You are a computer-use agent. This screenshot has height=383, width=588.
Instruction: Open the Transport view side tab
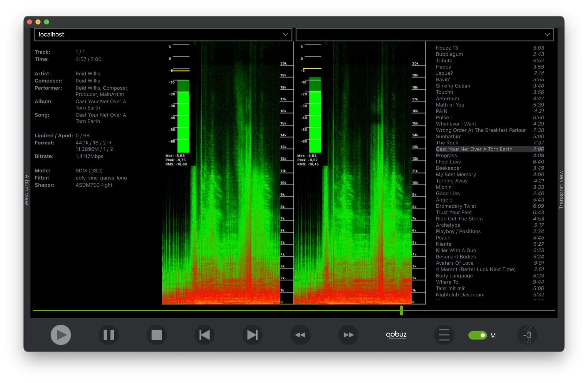point(561,190)
